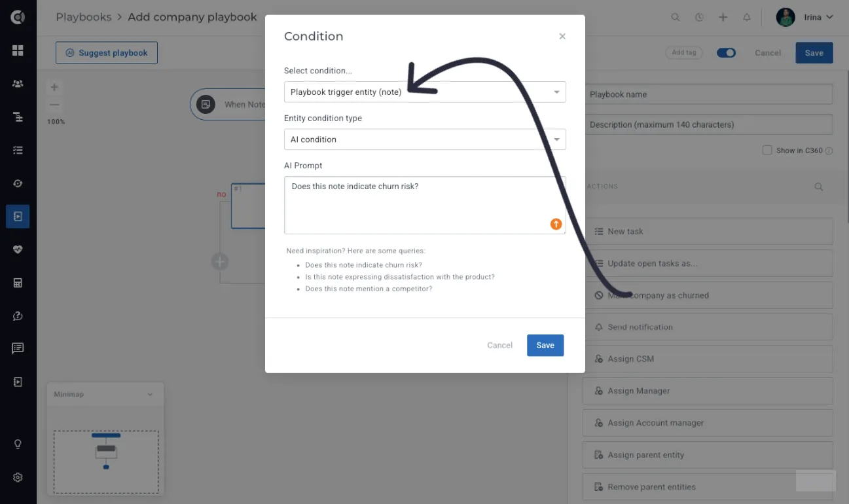
Task: Open the health heart icon in sidebar
Action: (18, 249)
